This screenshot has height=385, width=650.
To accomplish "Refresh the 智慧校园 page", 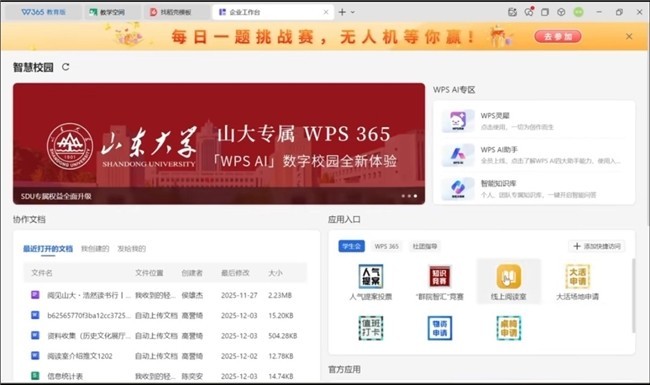I will pos(65,67).
